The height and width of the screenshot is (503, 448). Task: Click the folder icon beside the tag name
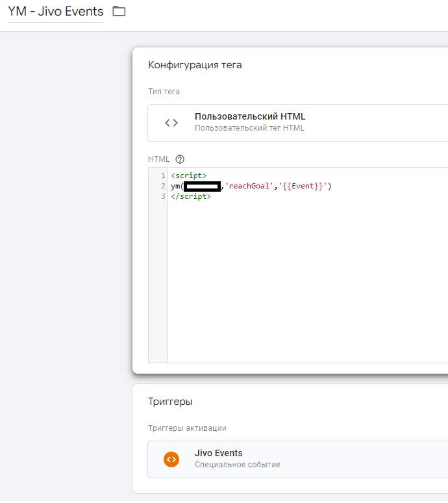pyautogui.click(x=119, y=11)
